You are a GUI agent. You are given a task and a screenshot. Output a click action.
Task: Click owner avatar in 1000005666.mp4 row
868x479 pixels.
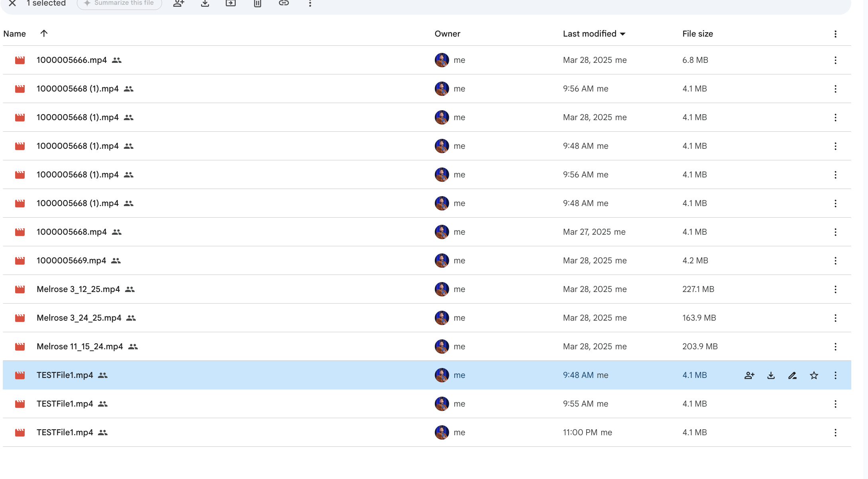[442, 60]
